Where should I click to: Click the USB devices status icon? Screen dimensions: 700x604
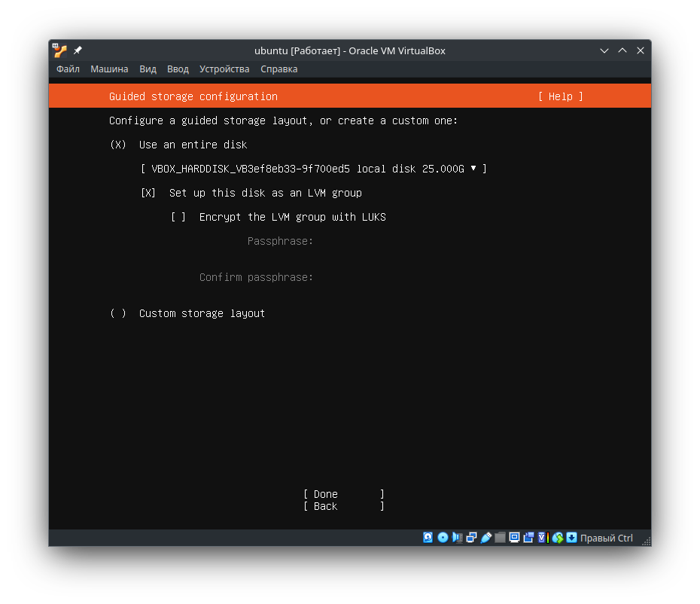pos(485,538)
